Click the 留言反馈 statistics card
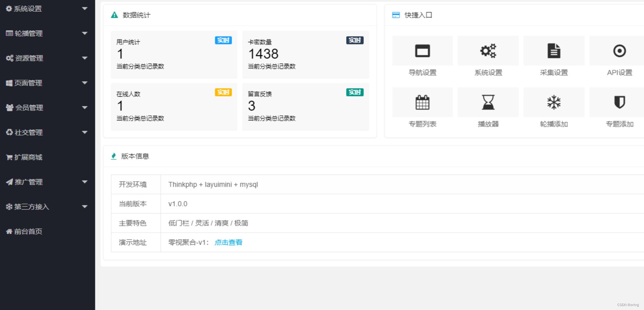 pyautogui.click(x=305, y=106)
